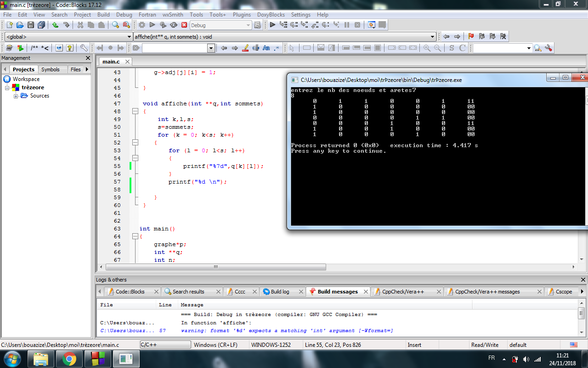The height and width of the screenshot is (368, 588).
Task: Toggle bookmark using the red flag icon
Action: pyautogui.click(x=471, y=36)
